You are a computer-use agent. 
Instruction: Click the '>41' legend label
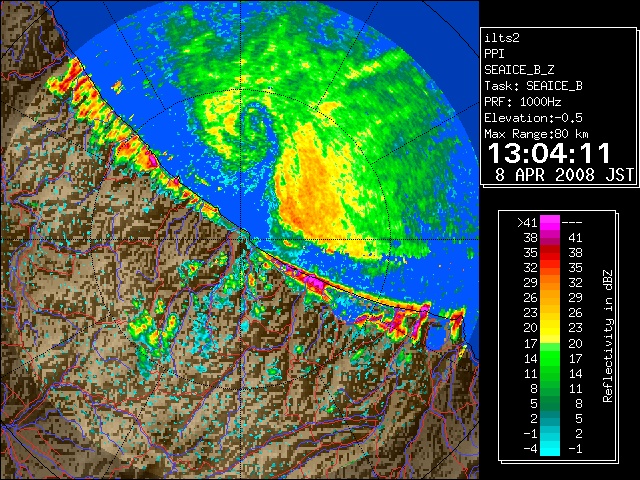click(527, 222)
